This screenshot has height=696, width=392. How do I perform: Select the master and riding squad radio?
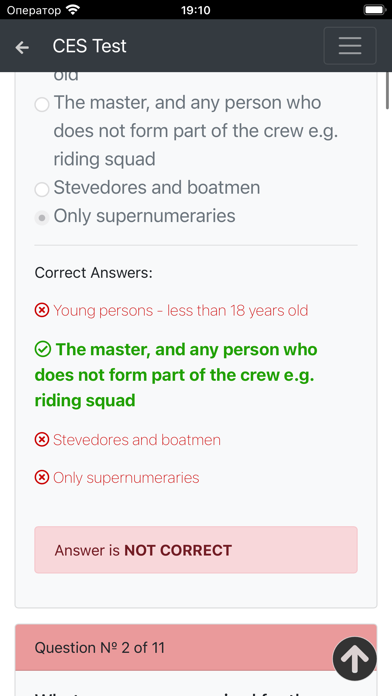click(x=42, y=105)
